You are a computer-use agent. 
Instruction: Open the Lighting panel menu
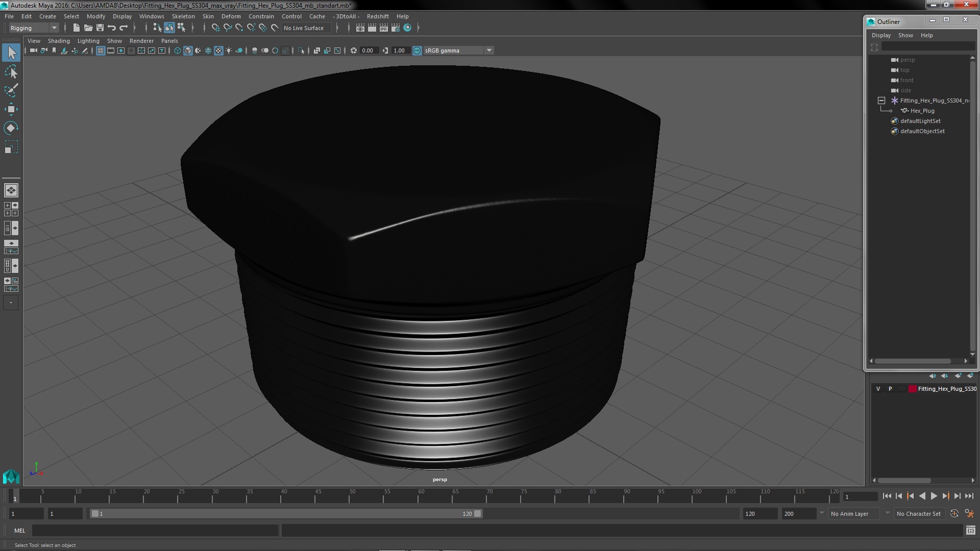[x=88, y=41]
